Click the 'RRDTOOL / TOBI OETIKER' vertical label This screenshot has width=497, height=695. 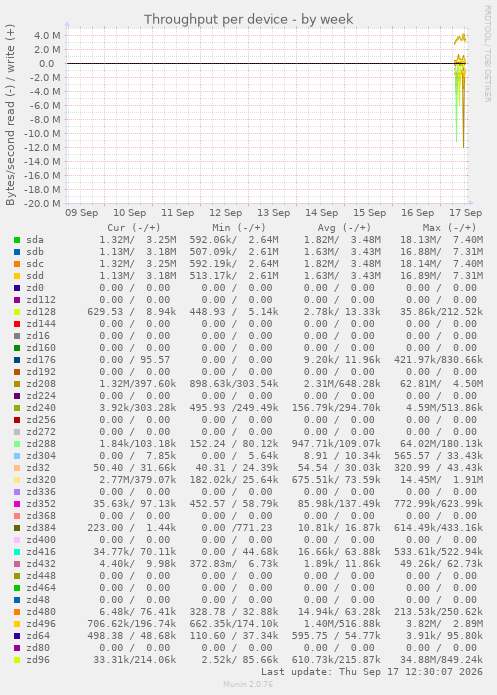[487, 54]
